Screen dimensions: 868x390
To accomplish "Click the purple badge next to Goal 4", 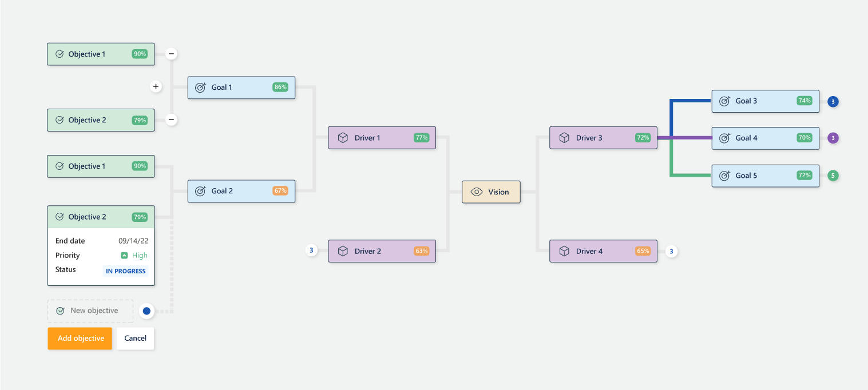I will [833, 138].
